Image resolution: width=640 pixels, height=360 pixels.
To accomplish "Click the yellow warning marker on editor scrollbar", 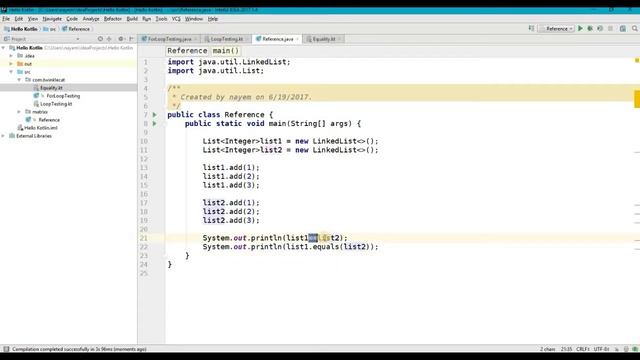I will [x=637, y=99].
